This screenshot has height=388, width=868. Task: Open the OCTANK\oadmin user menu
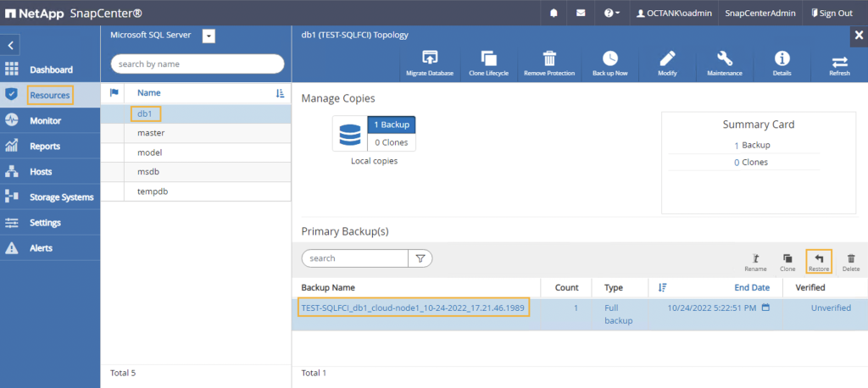pos(673,14)
